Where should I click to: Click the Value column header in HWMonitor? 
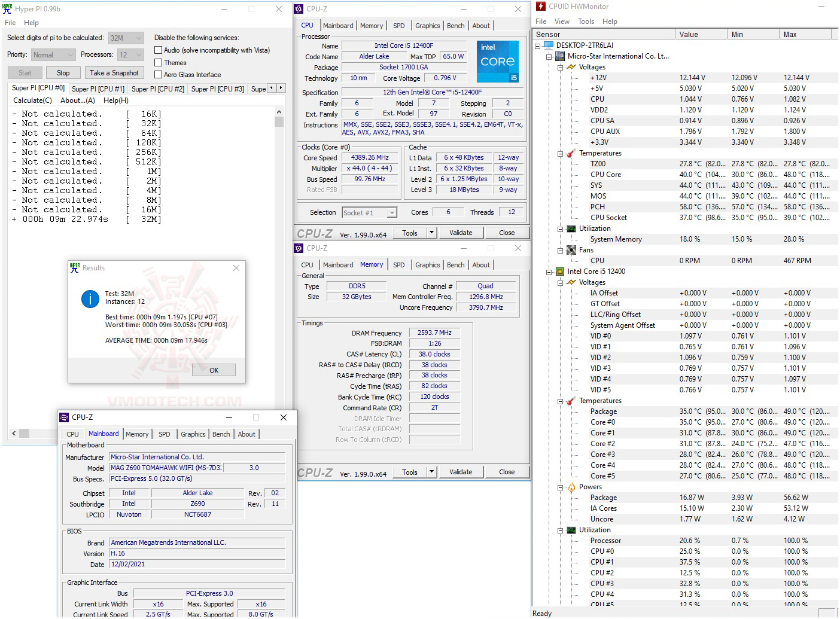tap(701, 35)
